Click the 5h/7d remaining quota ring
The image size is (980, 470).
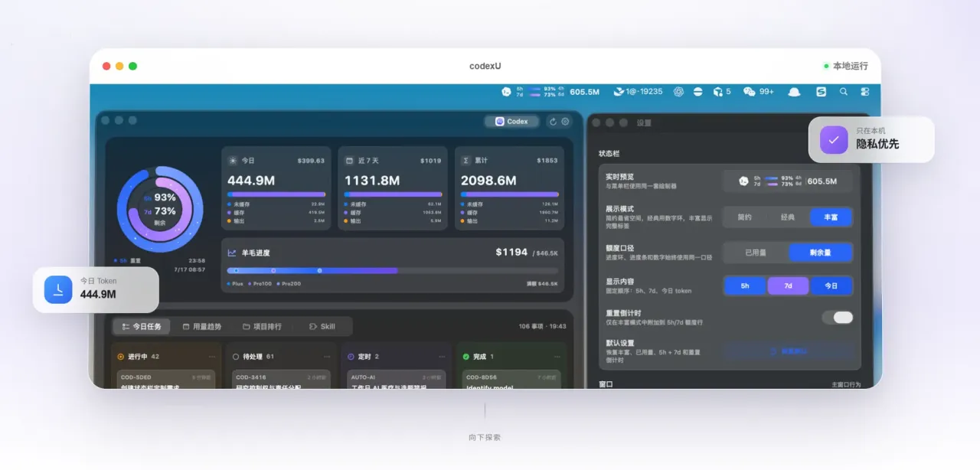coord(160,210)
